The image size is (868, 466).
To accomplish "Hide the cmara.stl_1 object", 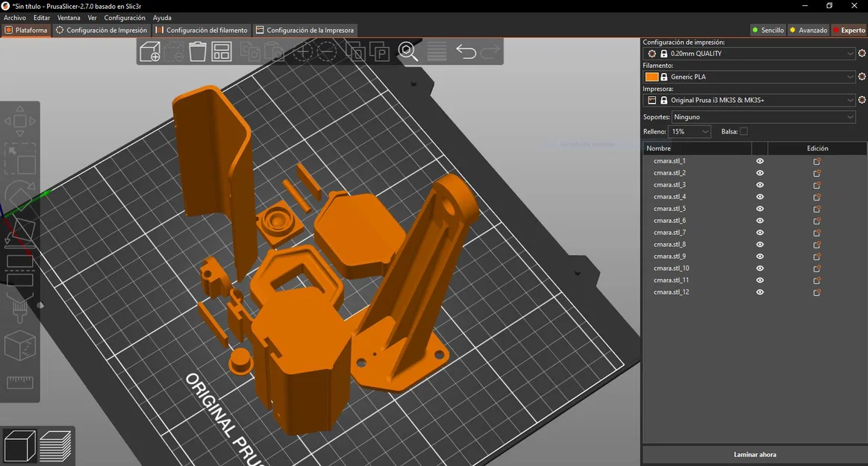I will click(x=760, y=161).
